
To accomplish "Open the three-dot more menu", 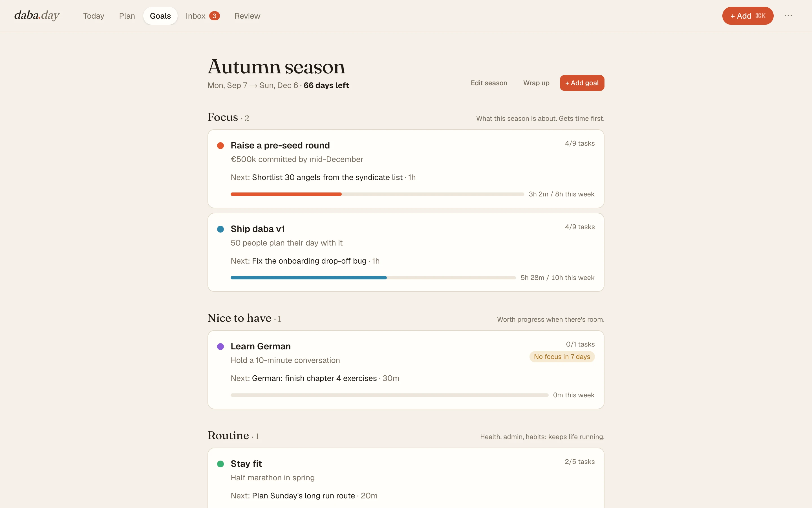I will [x=788, y=16].
